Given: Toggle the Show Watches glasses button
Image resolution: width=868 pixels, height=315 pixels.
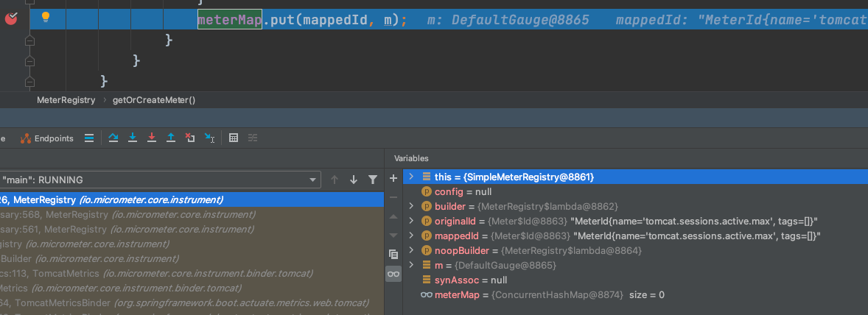Looking at the screenshot, I should pos(393,274).
